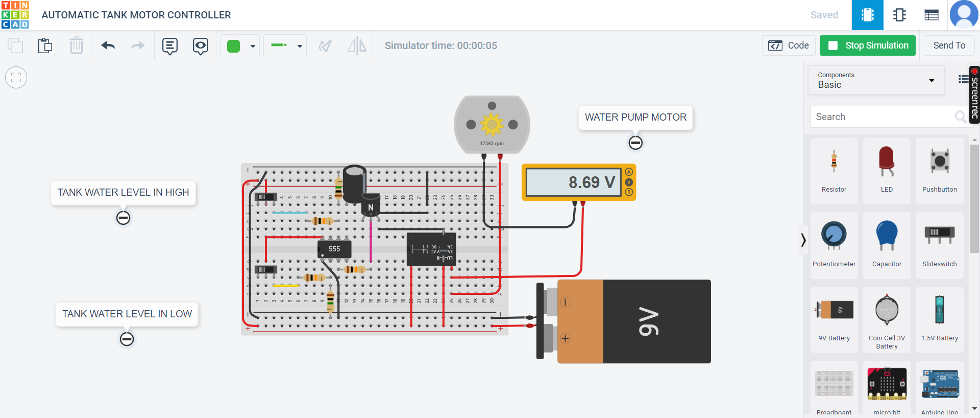The image size is (980, 418).
Task: Zoom to fit the circuit
Action: (16, 78)
